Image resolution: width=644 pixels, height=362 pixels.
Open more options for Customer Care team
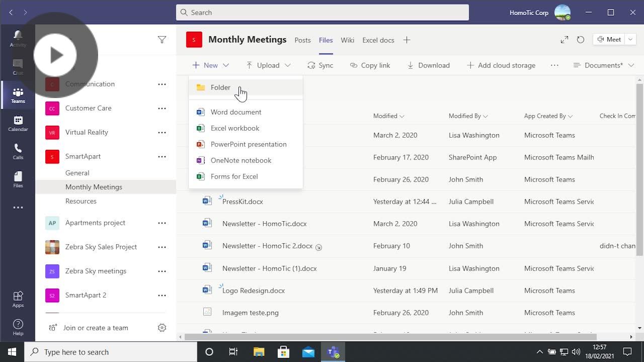(x=162, y=108)
